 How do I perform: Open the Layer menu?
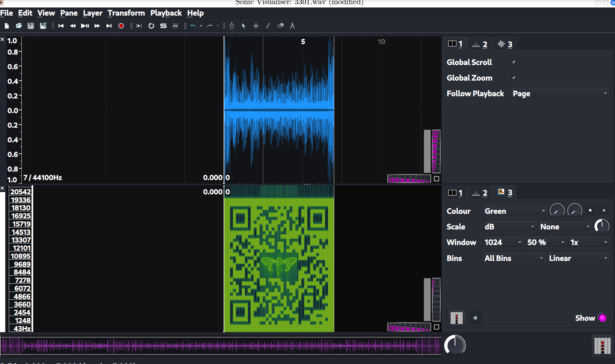[x=93, y=13]
